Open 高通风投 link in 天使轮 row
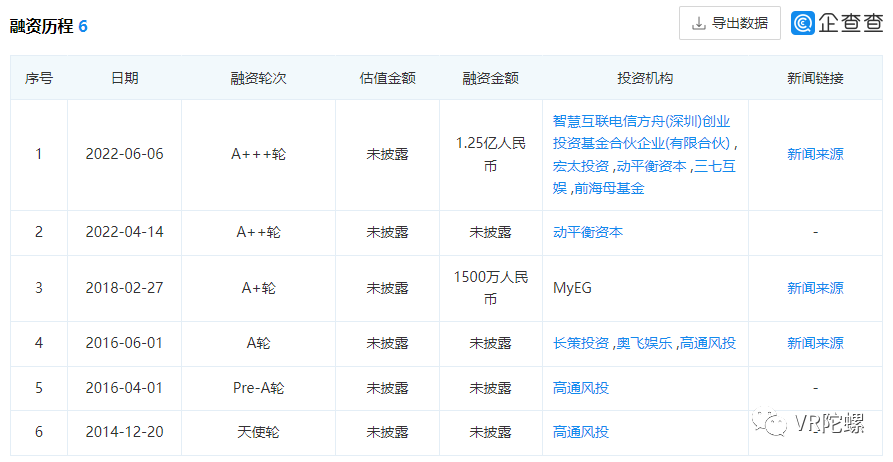The width and height of the screenshot is (893, 462). 581,432
